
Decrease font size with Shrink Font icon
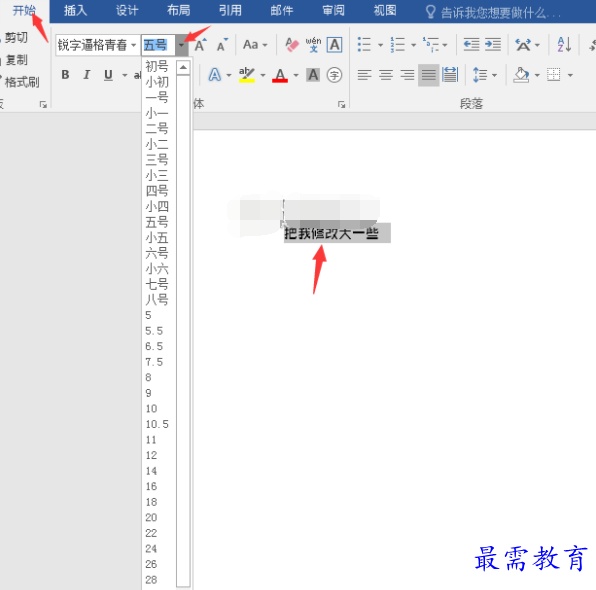click(222, 45)
